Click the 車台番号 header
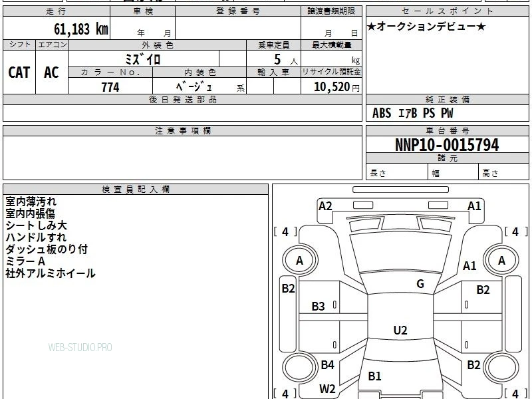 click(447, 130)
